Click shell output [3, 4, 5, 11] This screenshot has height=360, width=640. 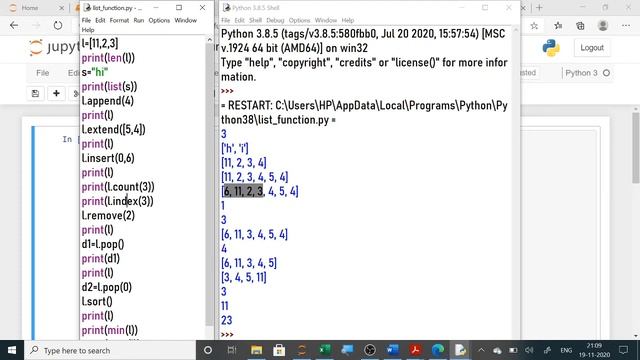244,277
